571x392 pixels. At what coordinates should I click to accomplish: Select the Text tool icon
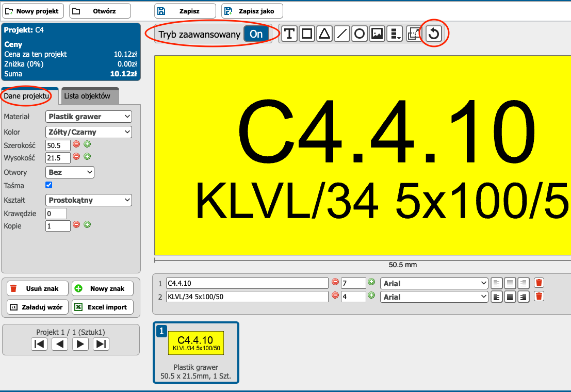pos(289,35)
